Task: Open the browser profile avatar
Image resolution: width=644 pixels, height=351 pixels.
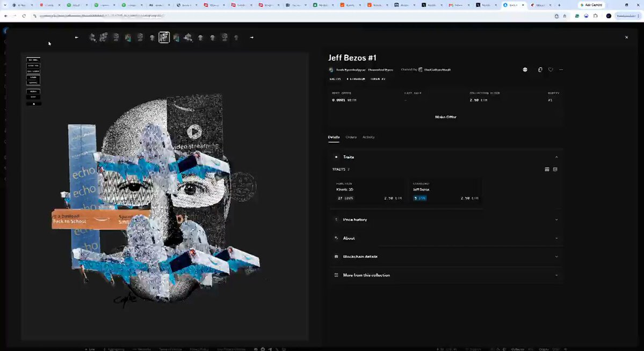Action: (x=609, y=16)
